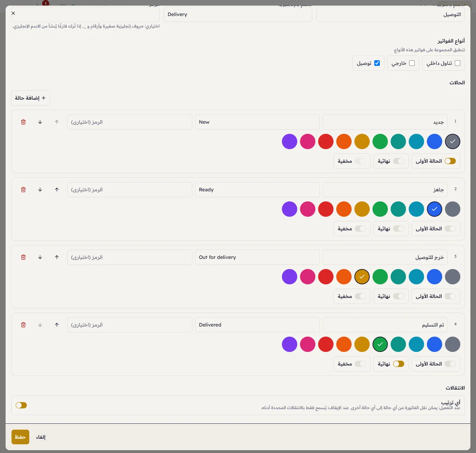Click code field in 'New' row
This screenshot has height=453, width=476.
(x=130, y=122)
